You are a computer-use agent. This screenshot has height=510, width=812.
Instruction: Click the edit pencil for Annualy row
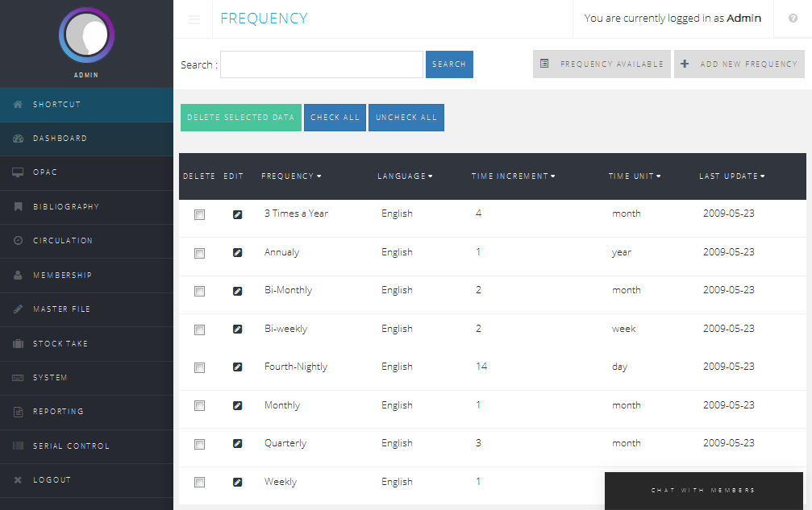237,253
